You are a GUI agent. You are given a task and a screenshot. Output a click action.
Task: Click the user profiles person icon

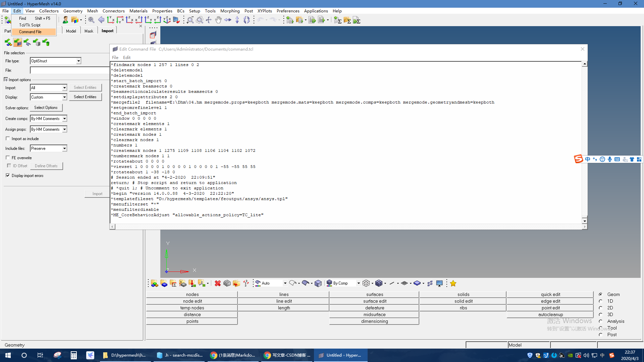(65, 20)
